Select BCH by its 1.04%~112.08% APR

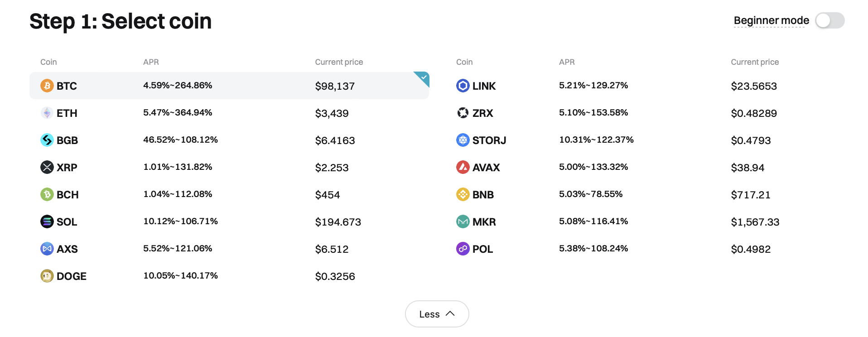pos(178,194)
